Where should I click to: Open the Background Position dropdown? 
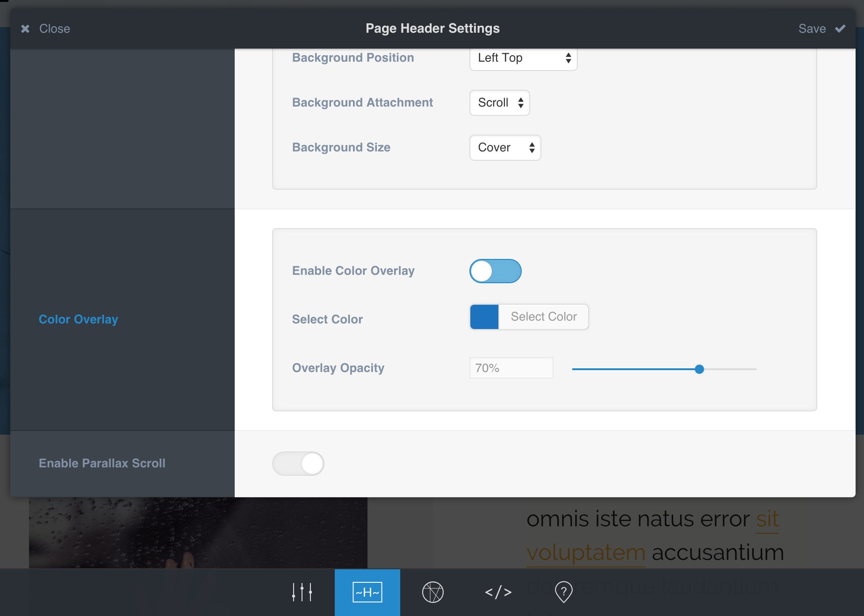pyautogui.click(x=524, y=58)
